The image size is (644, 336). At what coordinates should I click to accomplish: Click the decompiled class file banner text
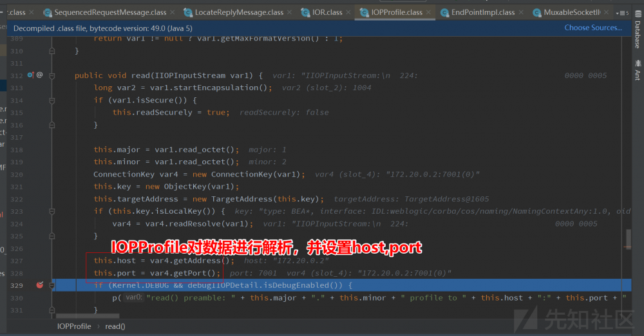pyautogui.click(x=102, y=28)
